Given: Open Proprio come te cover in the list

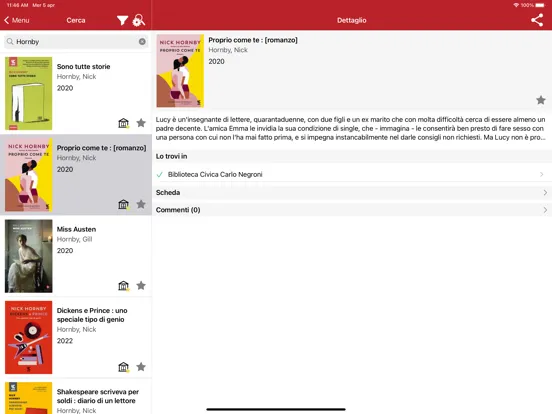Looking at the screenshot, I should click(x=29, y=175).
